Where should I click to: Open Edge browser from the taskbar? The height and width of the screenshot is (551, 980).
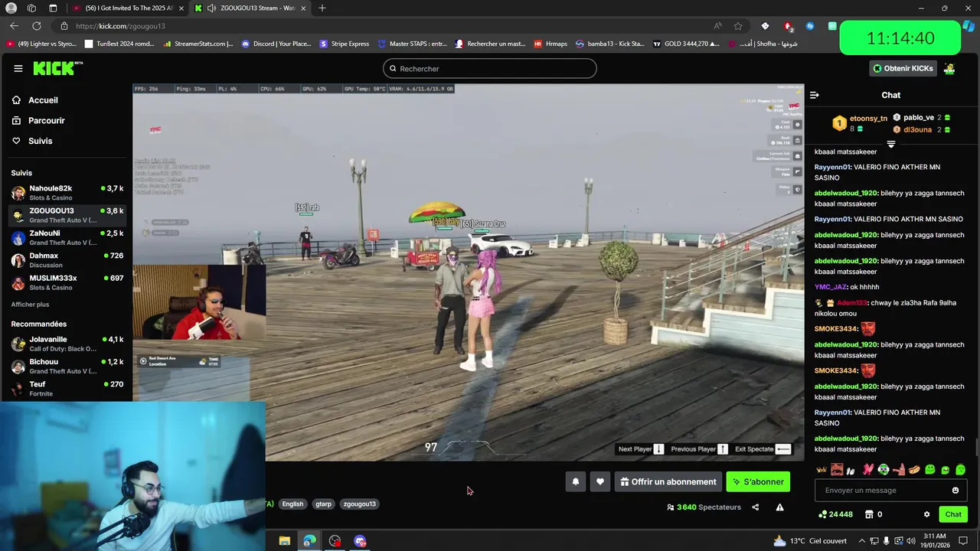[x=309, y=541]
